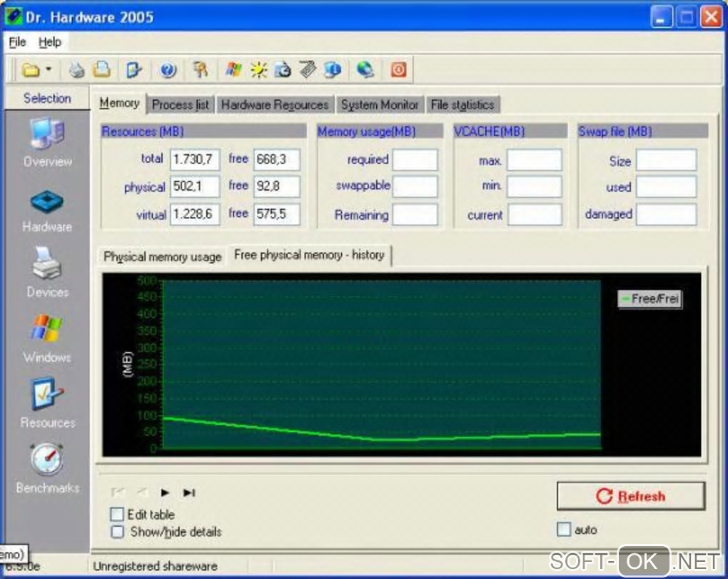
Task: Click the computer info toolbar icon
Action: 333,70
